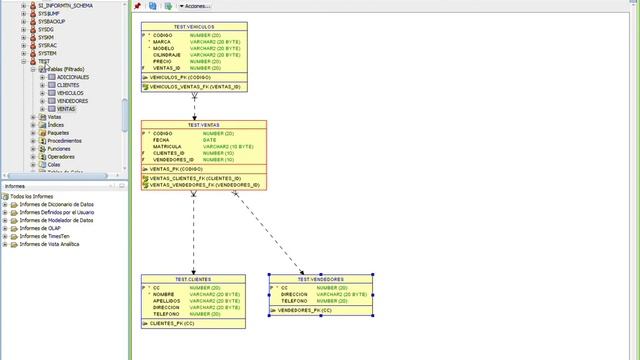This screenshot has width=640, height=360.
Task: Select the SYSKM user in tree
Action: [x=46, y=37]
